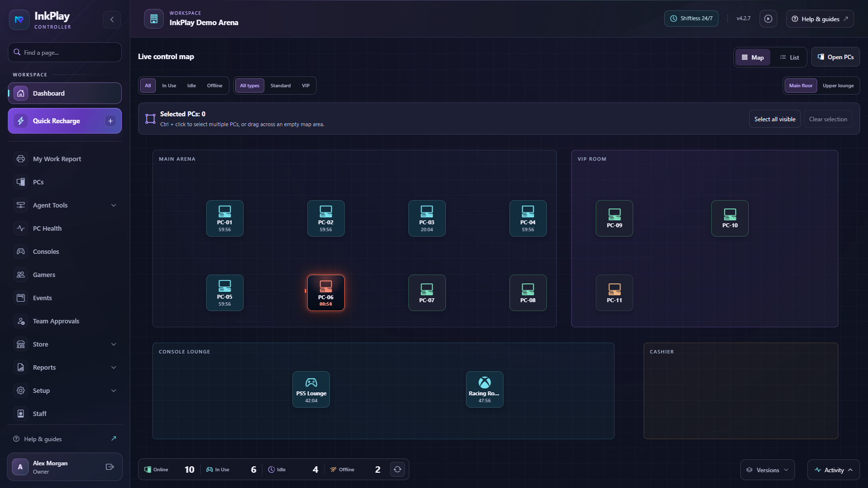Switch to the Upper lounge floor
This screenshot has width=868, height=488.
838,86
